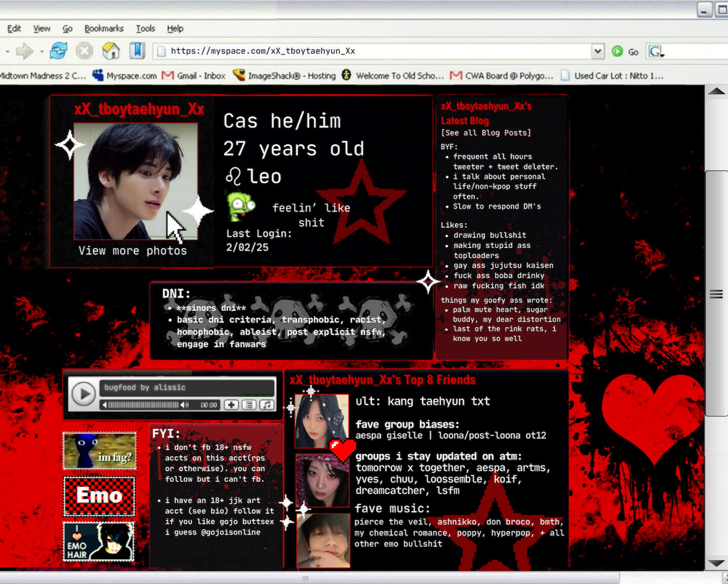728x584 pixels.
Task: Click the music note icon on player
Action: tap(267, 405)
